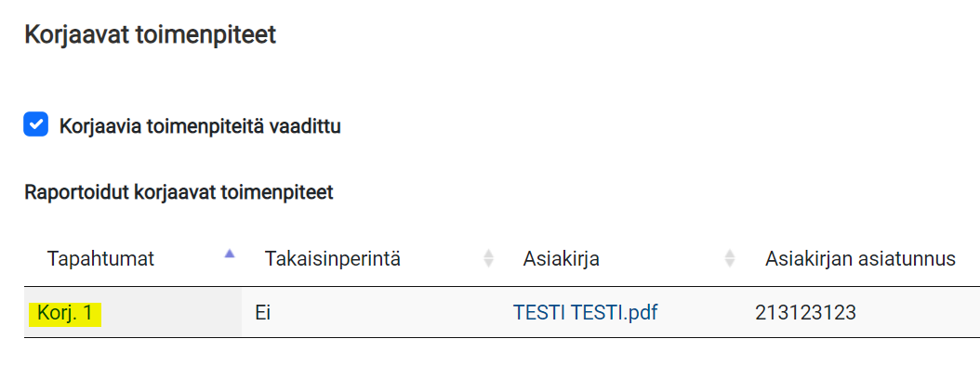This screenshot has height=365, width=980.
Task: Click the blue ascending sort arrow beside Tapahtumat
Action: click(x=230, y=254)
